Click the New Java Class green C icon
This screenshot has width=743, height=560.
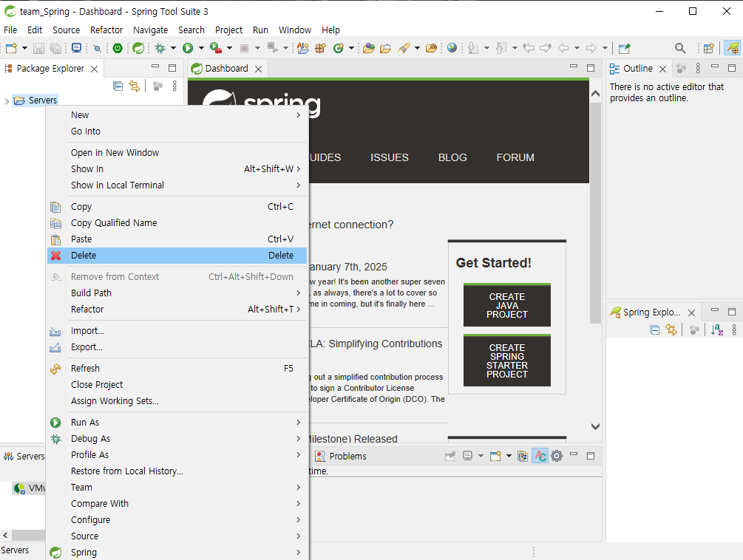(x=339, y=48)
